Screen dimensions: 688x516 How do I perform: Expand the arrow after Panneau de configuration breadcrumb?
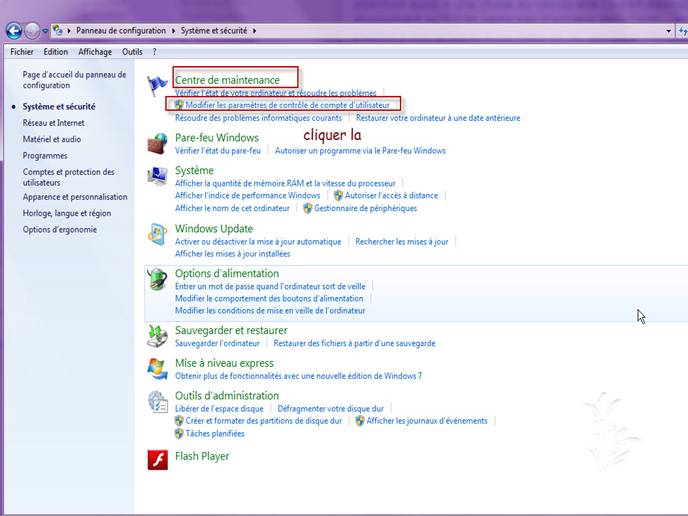click(x=171, y=31)
